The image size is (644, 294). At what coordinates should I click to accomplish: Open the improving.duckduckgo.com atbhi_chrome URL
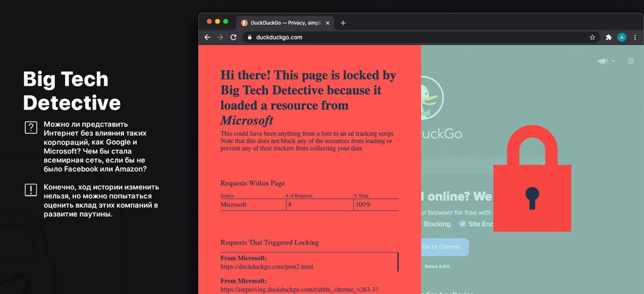coord(300,289)
